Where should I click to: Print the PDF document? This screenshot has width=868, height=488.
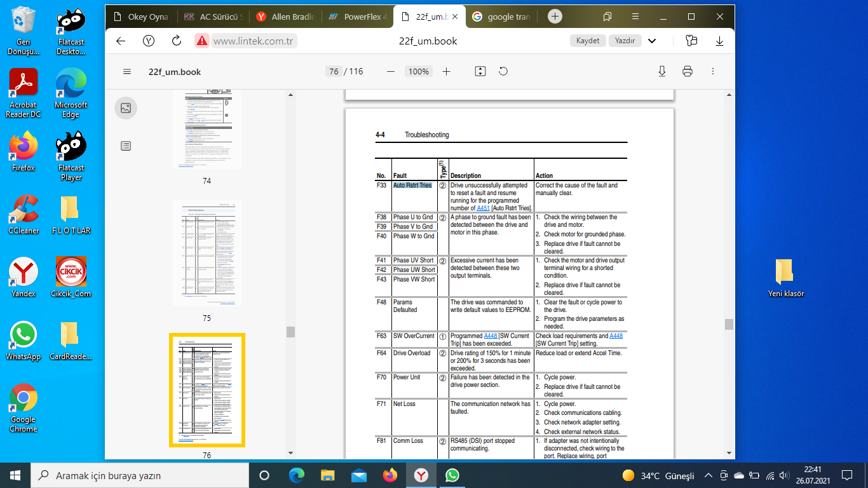tap(687, 72)
